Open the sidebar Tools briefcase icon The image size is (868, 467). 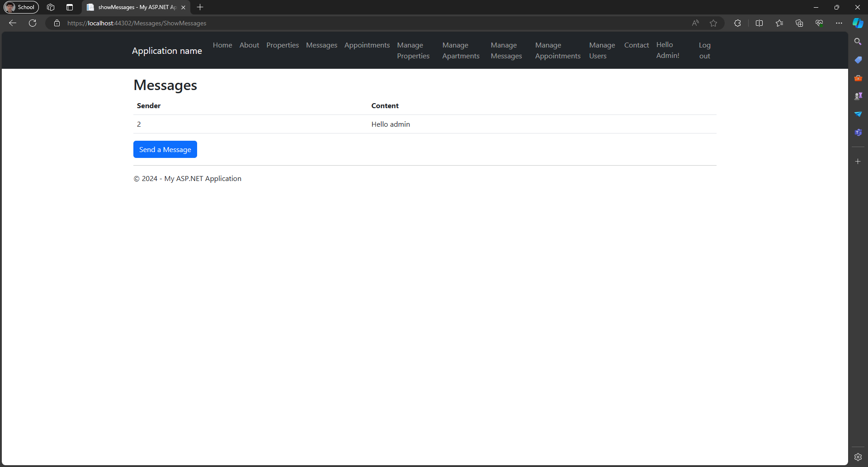click(x=858, y=78)
